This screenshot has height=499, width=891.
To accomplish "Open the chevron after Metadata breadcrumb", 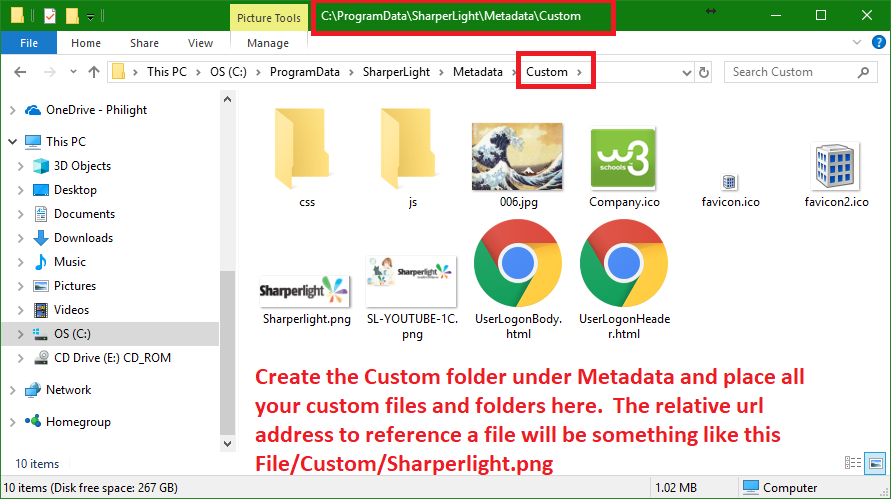I will (514, 72).
